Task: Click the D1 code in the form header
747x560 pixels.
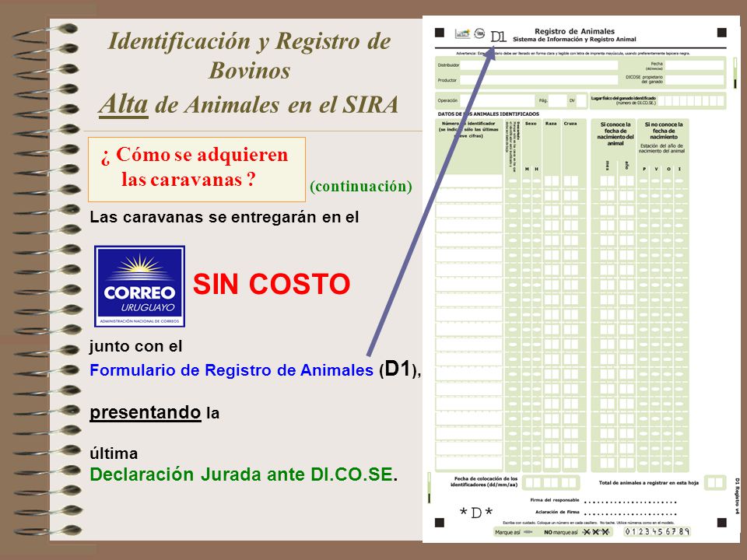Action: [498, 37]
